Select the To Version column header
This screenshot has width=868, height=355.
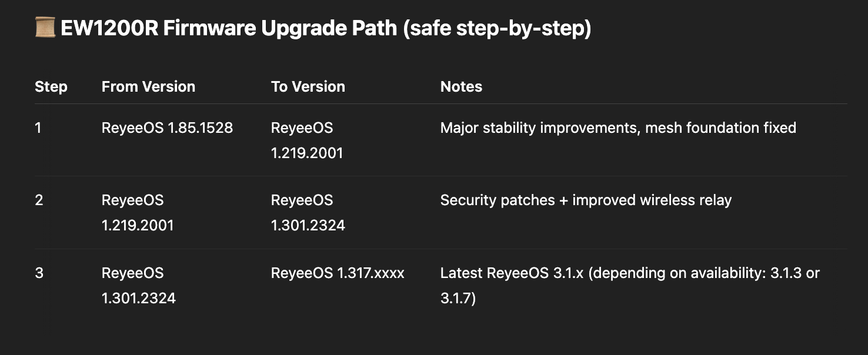tap(308, 86)
